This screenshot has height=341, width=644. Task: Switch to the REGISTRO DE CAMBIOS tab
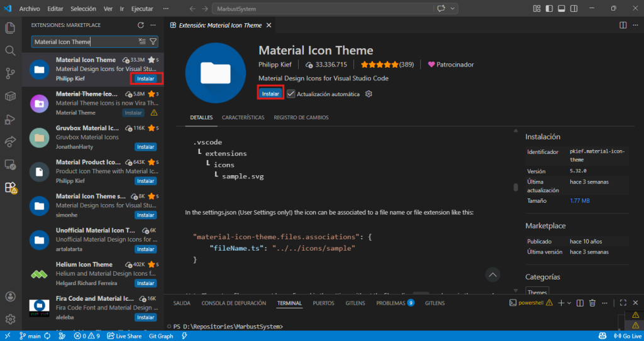(301, 117)
